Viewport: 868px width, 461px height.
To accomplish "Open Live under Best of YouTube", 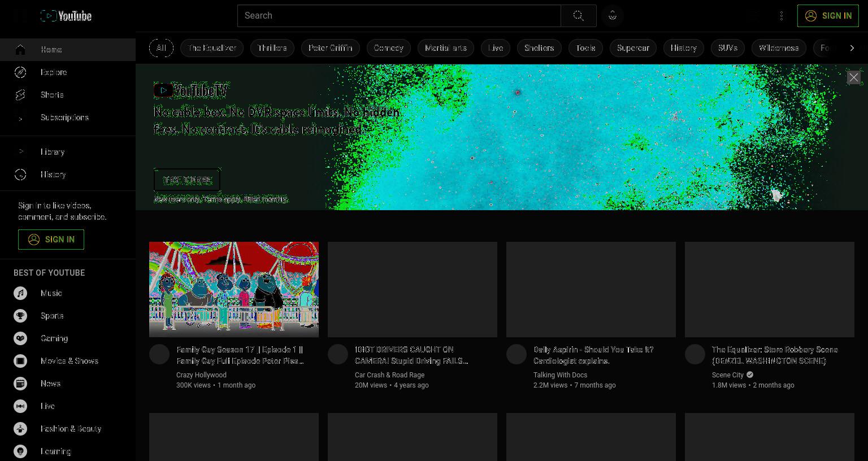I will pyautogui.click(x=68, y=406).
